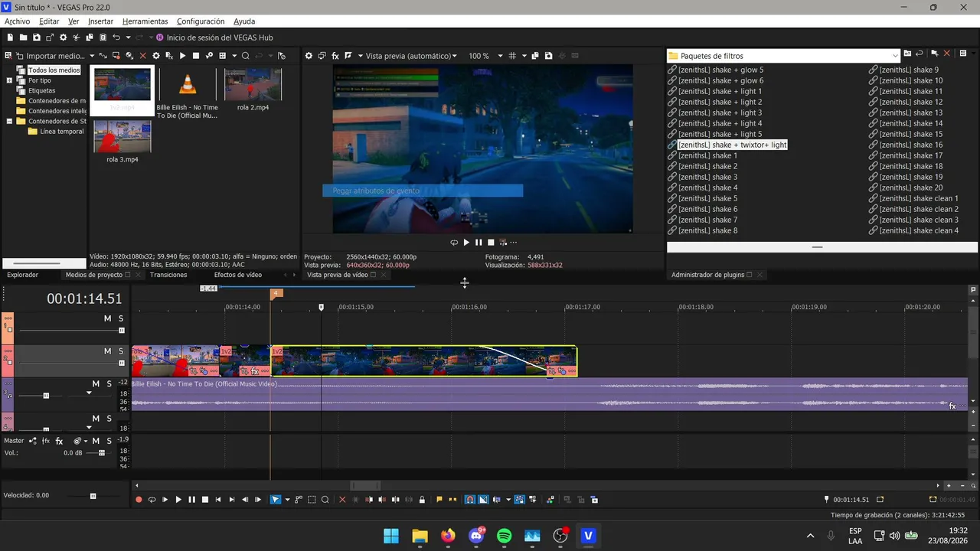Select the Etiquetas folder
This screenshot has width=980, height=551.
tap(41, 90)
